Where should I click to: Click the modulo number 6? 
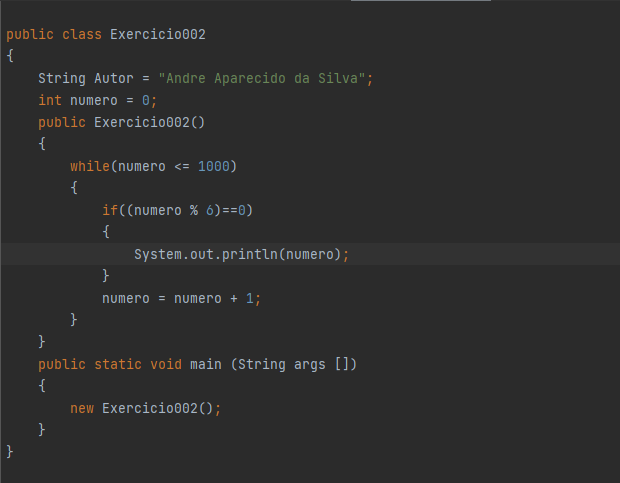coord(210,210)
